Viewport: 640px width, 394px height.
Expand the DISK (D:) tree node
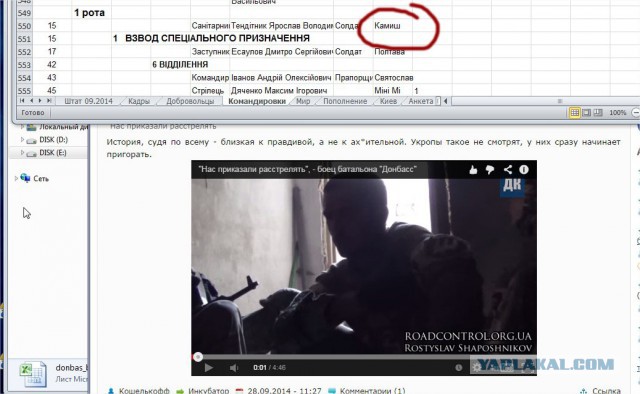click(22, 140)
